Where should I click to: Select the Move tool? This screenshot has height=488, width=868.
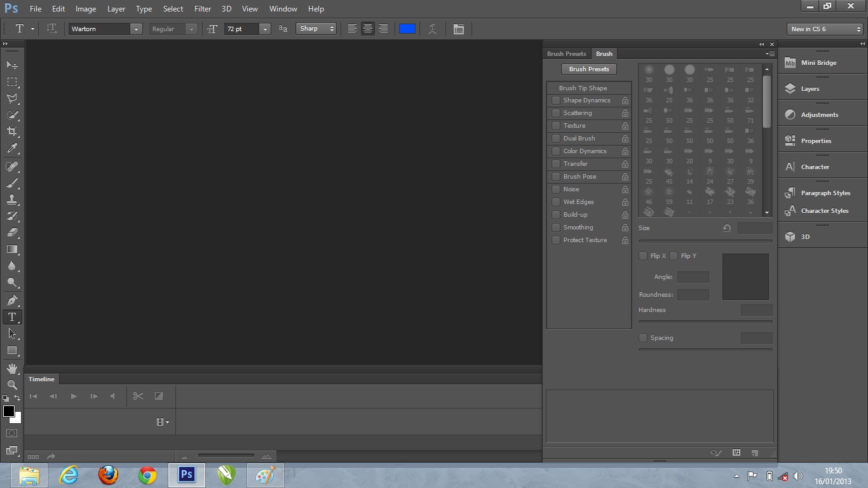click(12, 65)
